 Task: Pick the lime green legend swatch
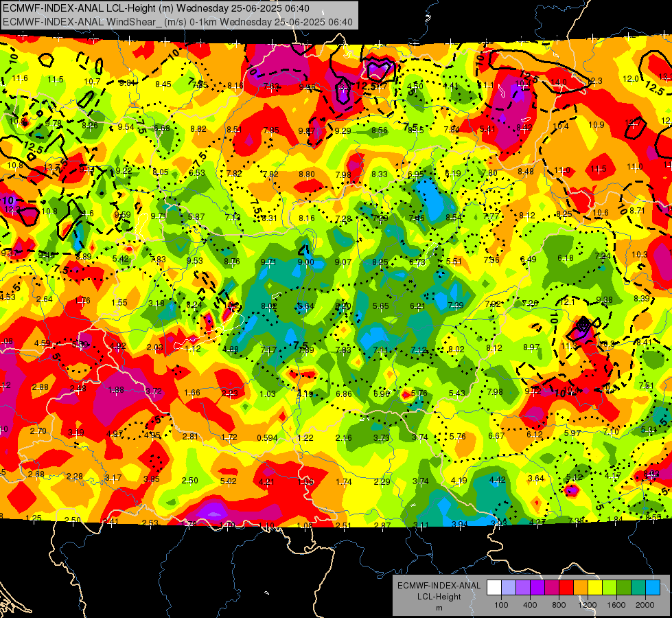610,588
